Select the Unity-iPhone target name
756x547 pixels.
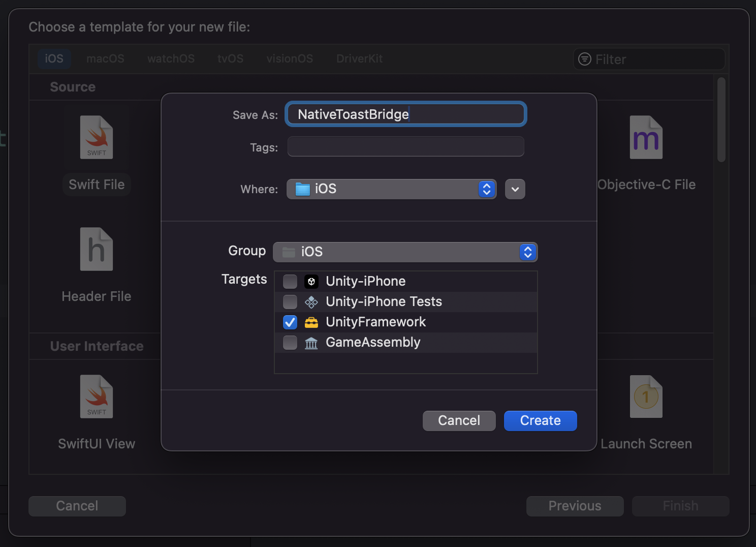(366, 281)
